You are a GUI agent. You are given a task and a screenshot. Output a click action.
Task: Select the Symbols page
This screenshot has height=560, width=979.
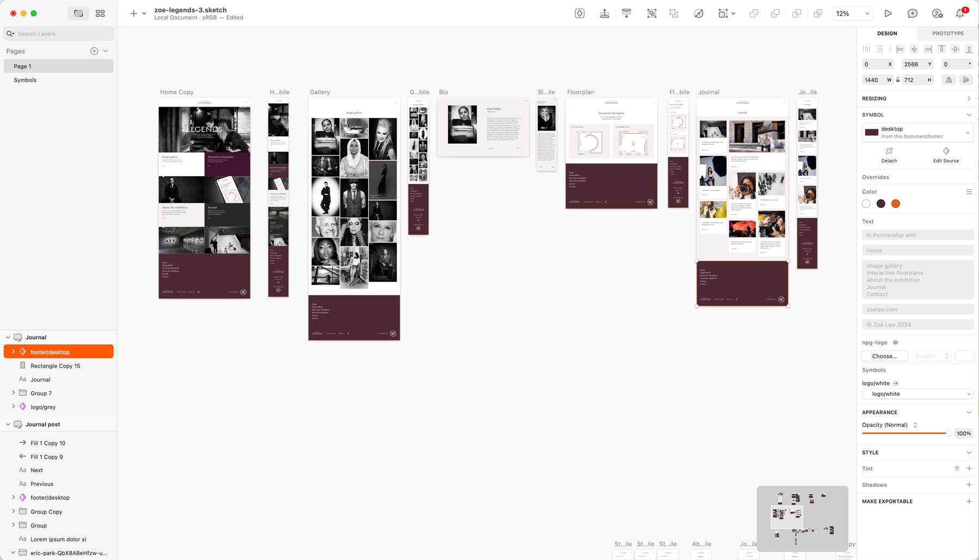click(25, 80)
